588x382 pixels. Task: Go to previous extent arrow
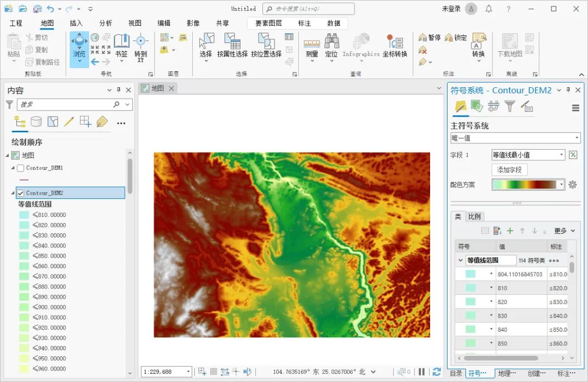point(95,62)
